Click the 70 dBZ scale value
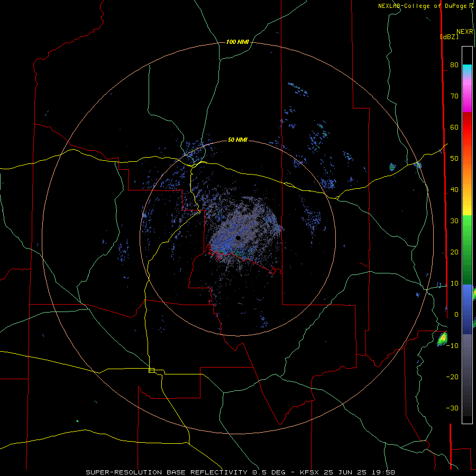The image size is (476, 476). [x=454, y=96]
